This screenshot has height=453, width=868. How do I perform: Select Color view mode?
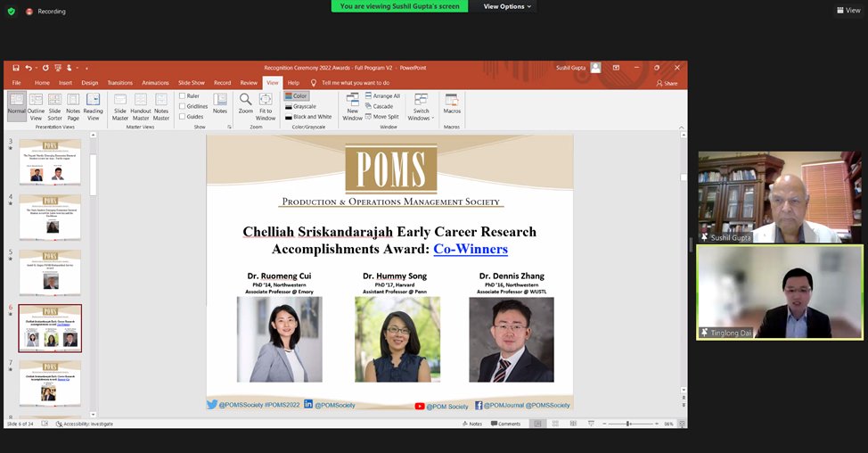click(x=296, y=95)
